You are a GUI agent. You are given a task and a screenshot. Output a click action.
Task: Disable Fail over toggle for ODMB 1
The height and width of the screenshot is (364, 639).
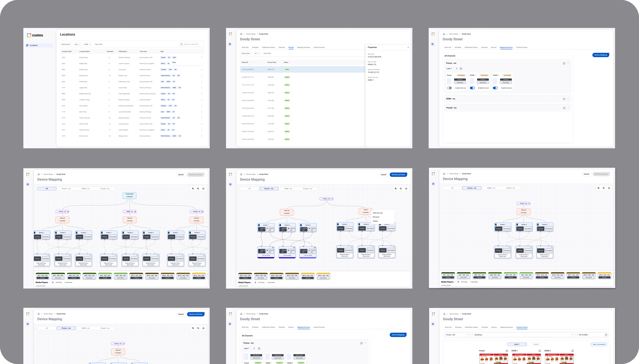472,88
